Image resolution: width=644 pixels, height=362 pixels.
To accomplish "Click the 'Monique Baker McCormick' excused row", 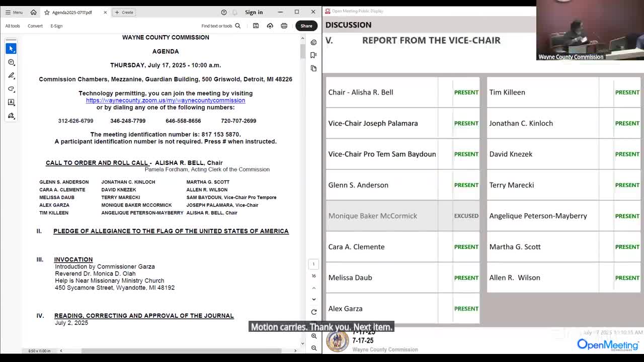I will coord(403,216).
